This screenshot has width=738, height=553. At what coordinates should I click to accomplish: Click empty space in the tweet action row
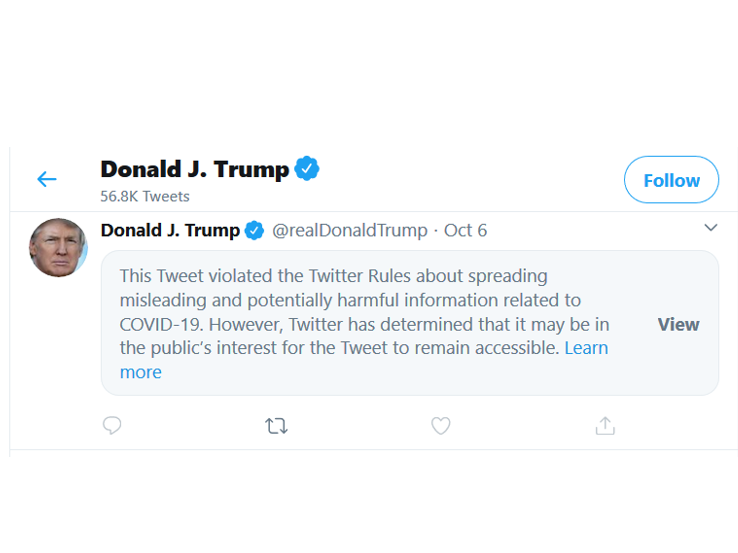(520, 426)
